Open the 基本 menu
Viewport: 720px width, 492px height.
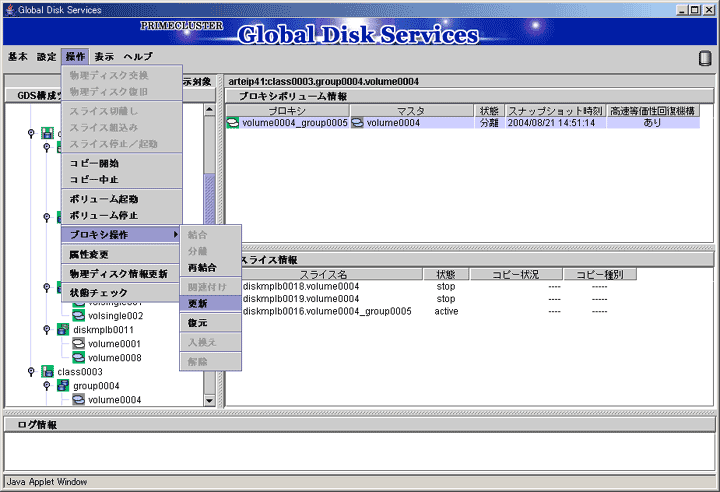coord(18,57)
